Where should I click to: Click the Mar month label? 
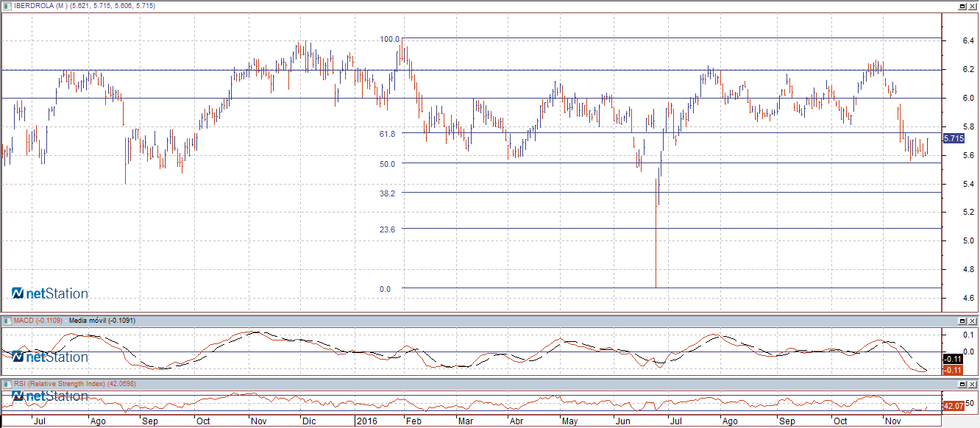(x=466, y=422)
